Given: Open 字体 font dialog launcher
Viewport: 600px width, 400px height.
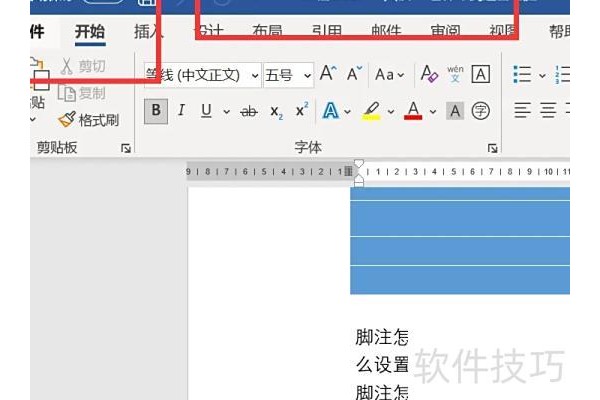Looking at the screenshot, I should (x=492, y=148).
